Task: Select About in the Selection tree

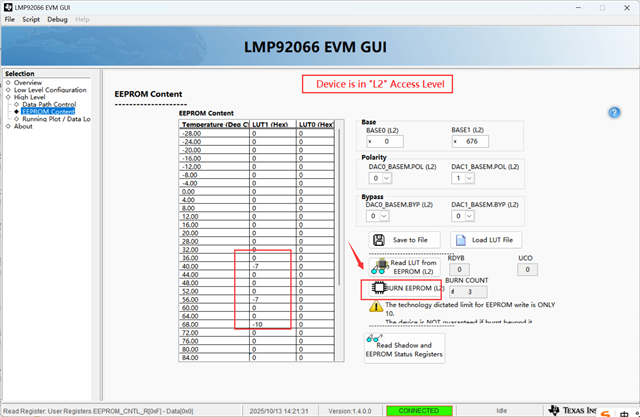Action: point(23,126)
